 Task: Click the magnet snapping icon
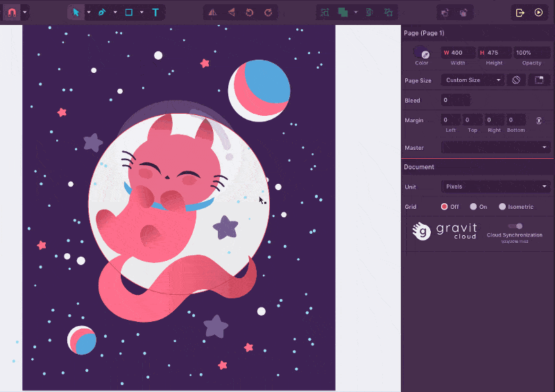pyautogui.click(x=12, y=12)
